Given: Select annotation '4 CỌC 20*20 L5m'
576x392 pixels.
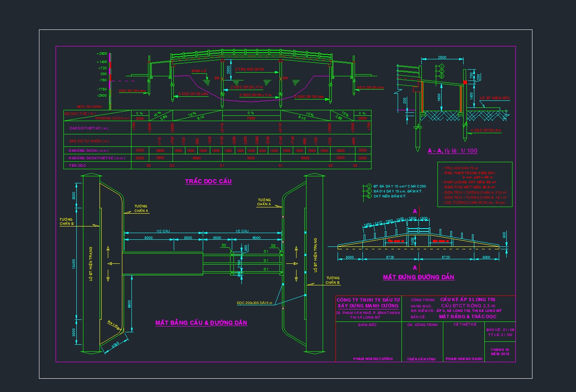Looking at the screenshot, I should coord(486,130).
